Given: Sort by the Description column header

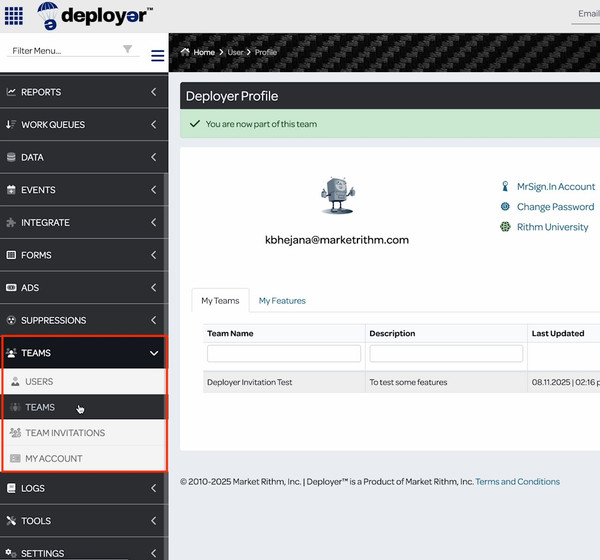Looking at the screenshot, I should click(x=392, y=333).
